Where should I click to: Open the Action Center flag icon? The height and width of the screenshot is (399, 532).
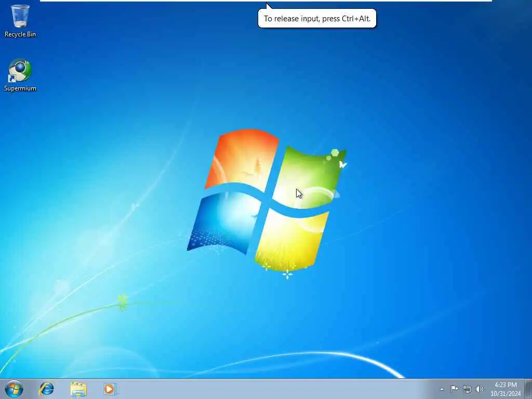(x=454, y=389)
